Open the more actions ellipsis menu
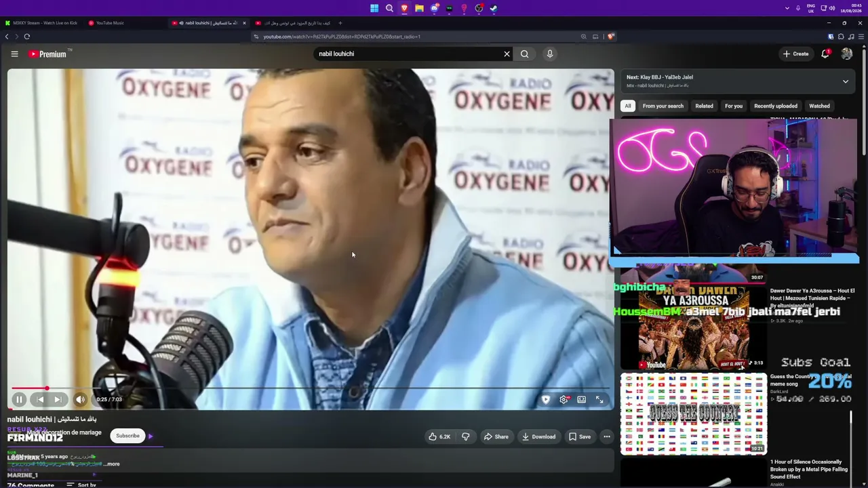 coord(607,436)
